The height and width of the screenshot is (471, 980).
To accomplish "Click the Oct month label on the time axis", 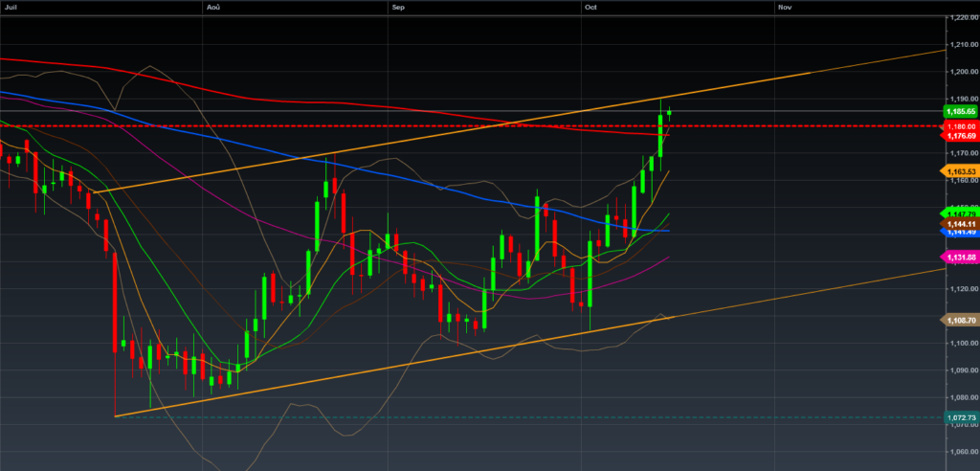I will pos(590,7).
